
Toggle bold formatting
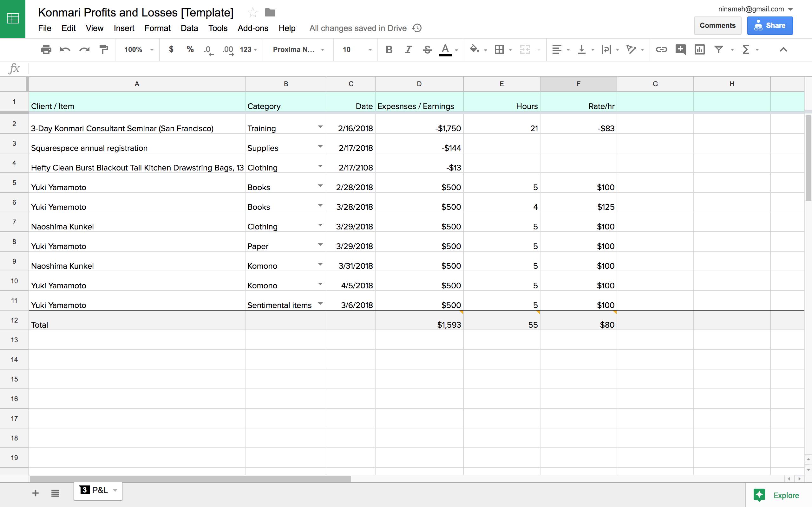pyautogui.click(x=389, y=50)
